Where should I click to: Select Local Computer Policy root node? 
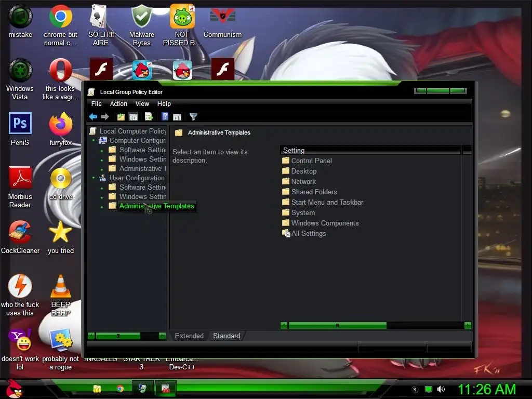[x=132, y=131]
